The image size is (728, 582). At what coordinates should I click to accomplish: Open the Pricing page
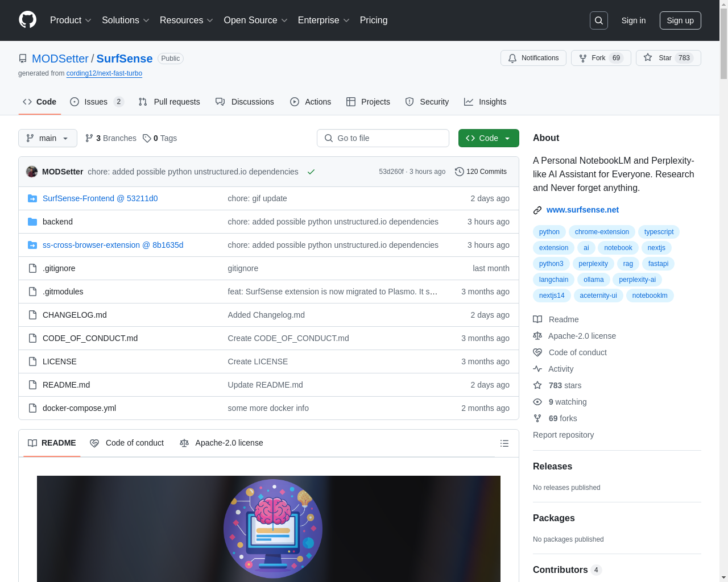tap(374, 20)
